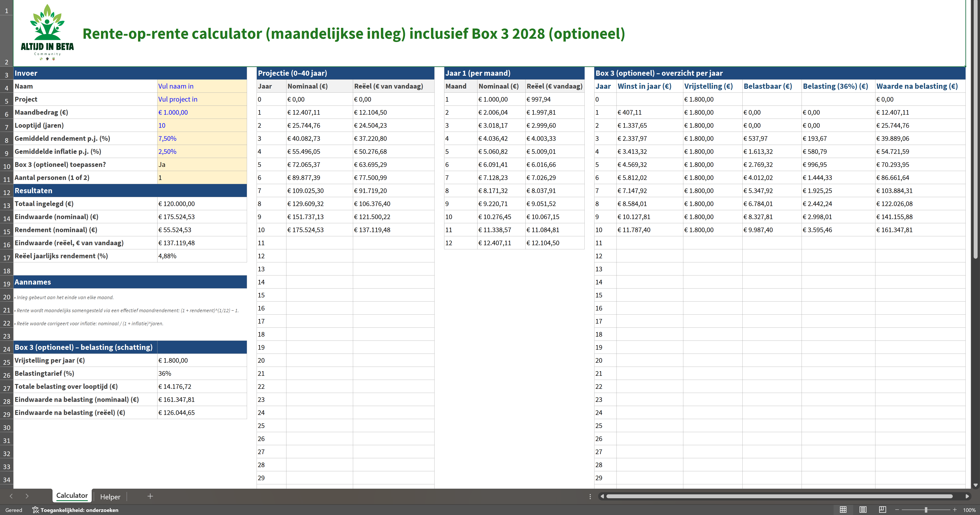
Task: Click the 100% zoom level button
Action: tap(969, 510)
